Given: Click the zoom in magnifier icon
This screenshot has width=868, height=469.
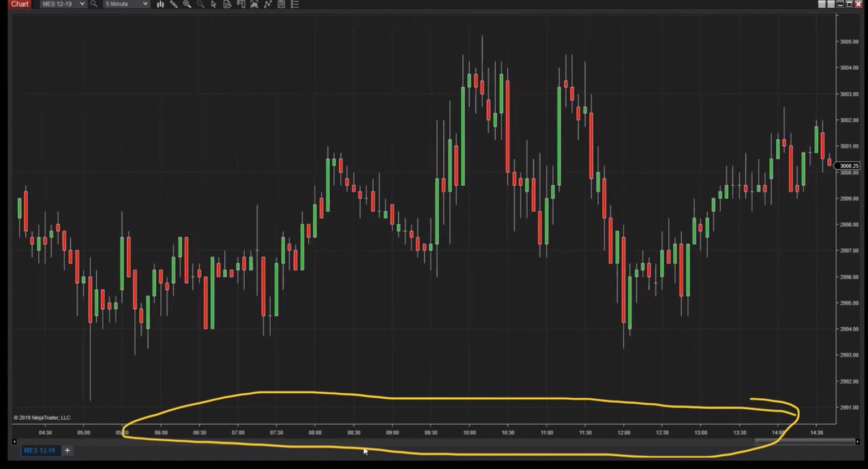Looking at the screenshot, I should pyautogui.click(x=187, y=4).
